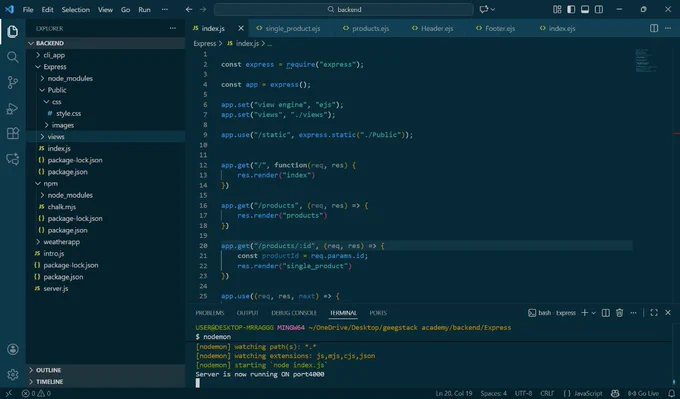Collapse the css folder
The image size is (680, 399).
click(106, 101)
